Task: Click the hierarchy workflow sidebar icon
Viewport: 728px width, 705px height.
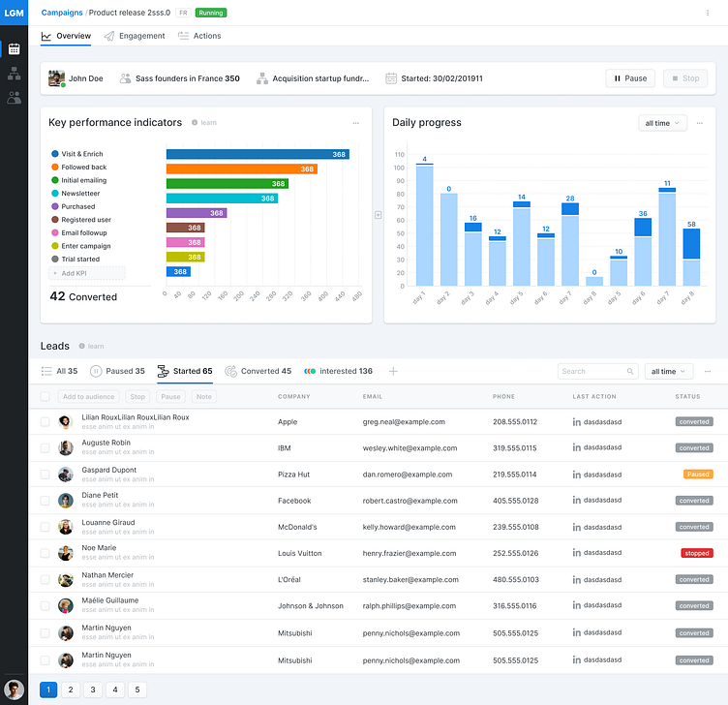Action: [x=14, y=74]
